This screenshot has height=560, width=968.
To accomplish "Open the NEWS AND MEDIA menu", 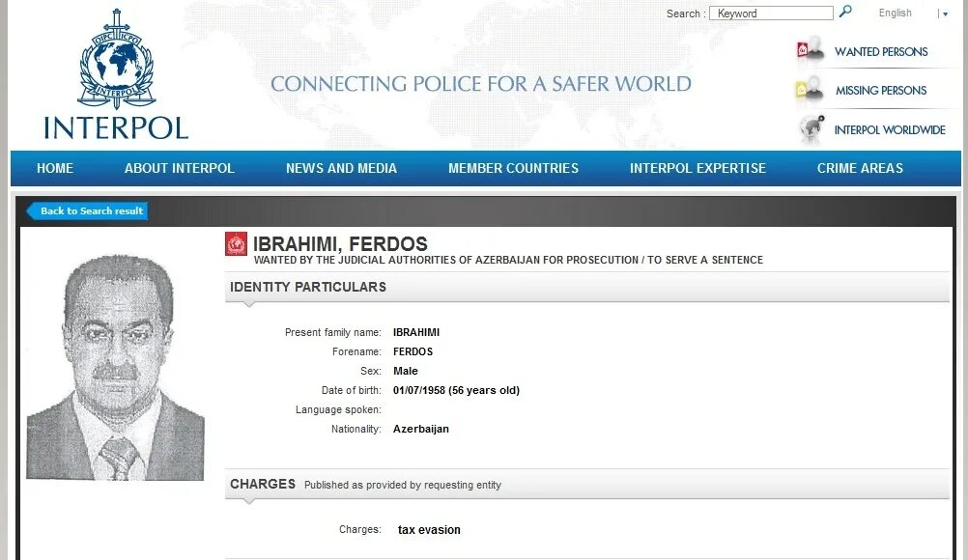I will coord(341,168).
